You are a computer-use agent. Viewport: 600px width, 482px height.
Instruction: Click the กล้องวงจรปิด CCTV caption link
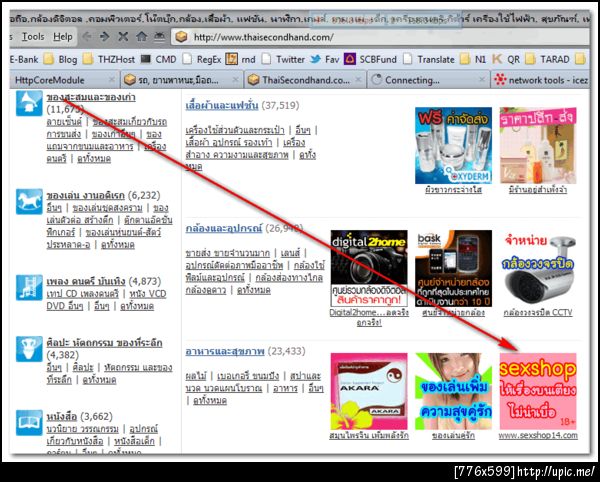538,313
